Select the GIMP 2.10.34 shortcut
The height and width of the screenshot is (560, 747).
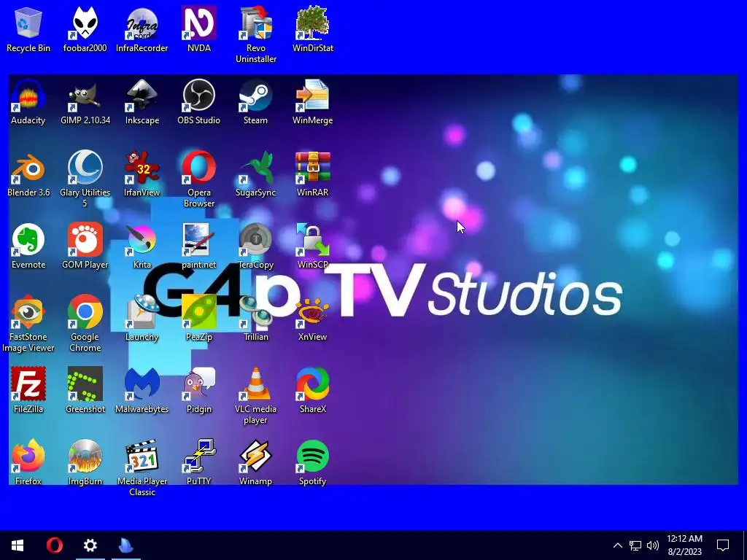85,102
